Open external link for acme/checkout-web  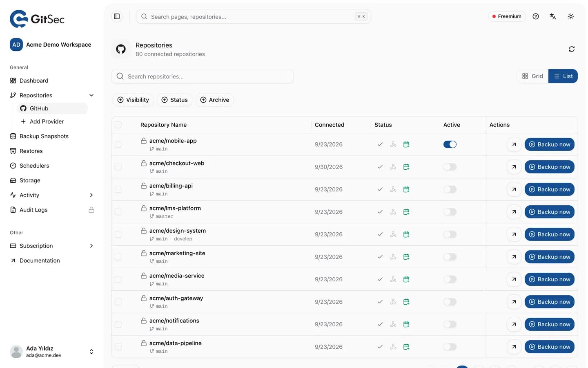(x=514, y=167)
